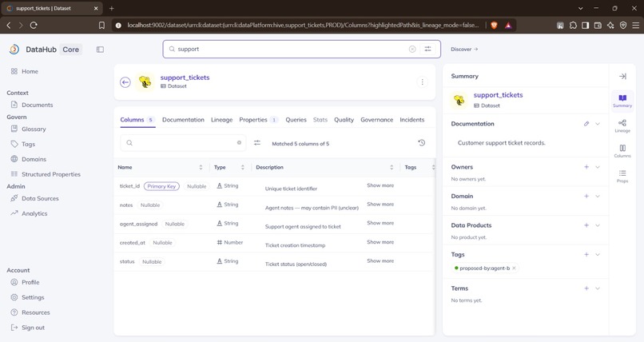Open Profile account page

[30, 282]
